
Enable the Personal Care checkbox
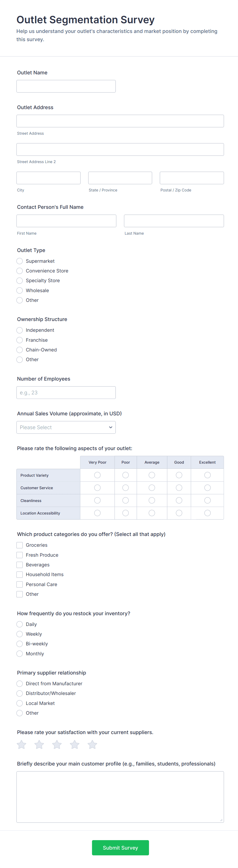[x=20, y=584]
